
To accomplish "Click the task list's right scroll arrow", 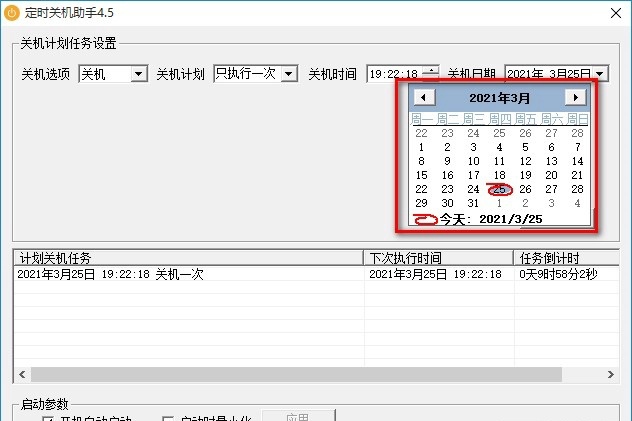I will click(611, 375).
